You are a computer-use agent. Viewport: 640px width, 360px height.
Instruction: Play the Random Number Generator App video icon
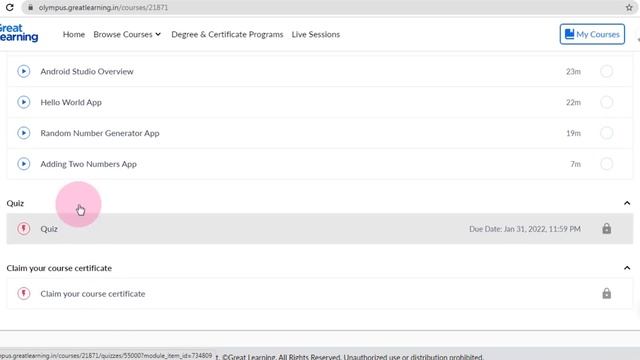(24, 133)
